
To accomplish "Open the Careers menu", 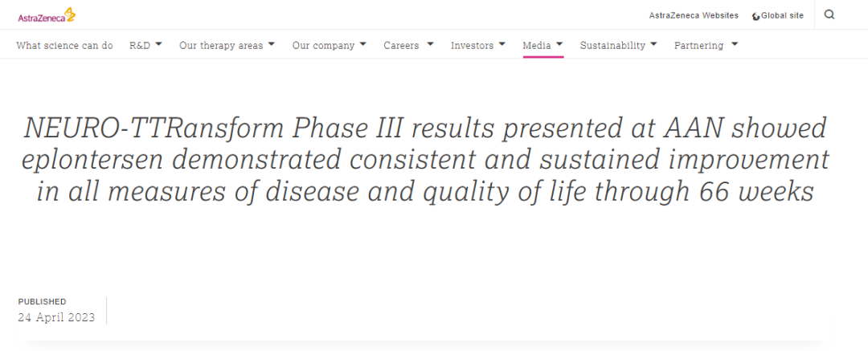I will pyautogui.click(x=401, y=46).
